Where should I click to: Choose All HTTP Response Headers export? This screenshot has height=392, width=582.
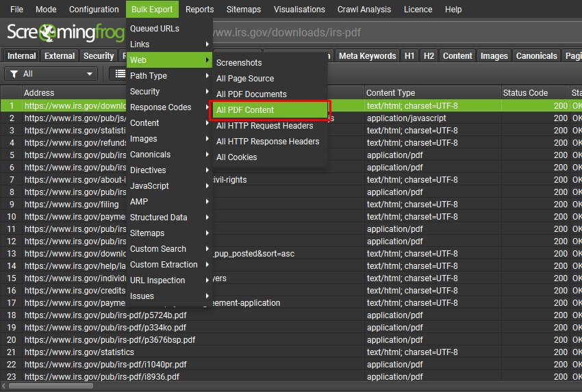coord(270,142)
